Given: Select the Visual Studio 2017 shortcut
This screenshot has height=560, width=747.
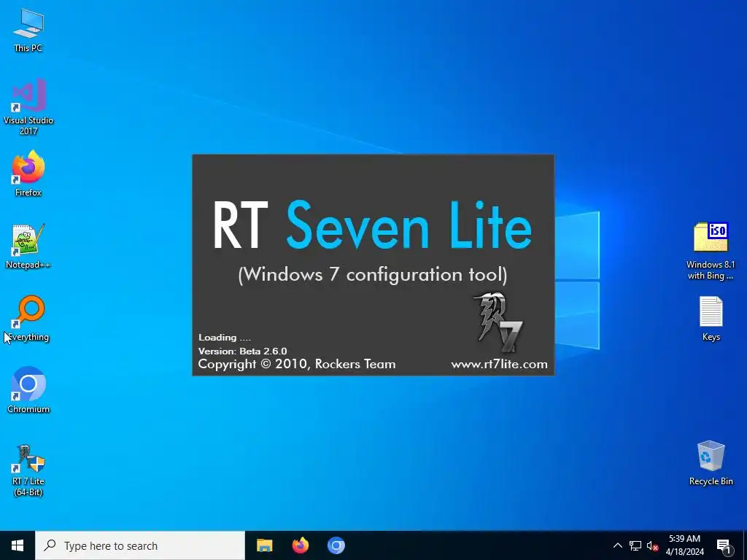Looking at the screenshot, I should coord(28,106).
